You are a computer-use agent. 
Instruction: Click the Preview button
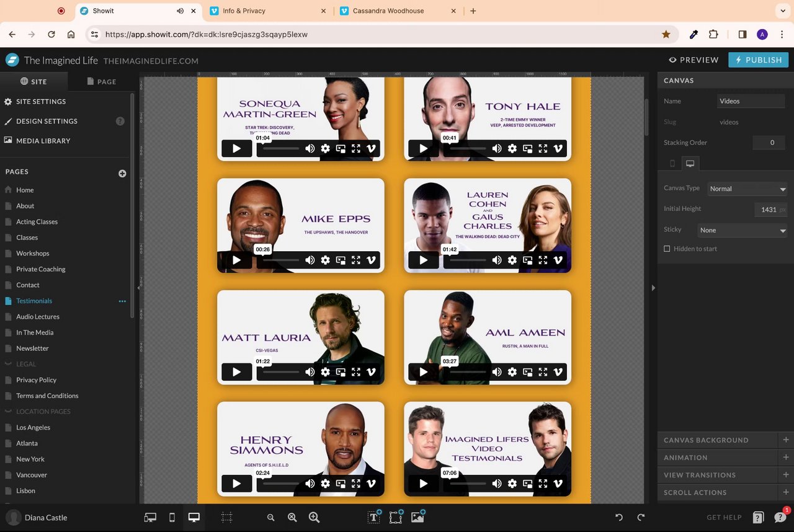(694, 60)
